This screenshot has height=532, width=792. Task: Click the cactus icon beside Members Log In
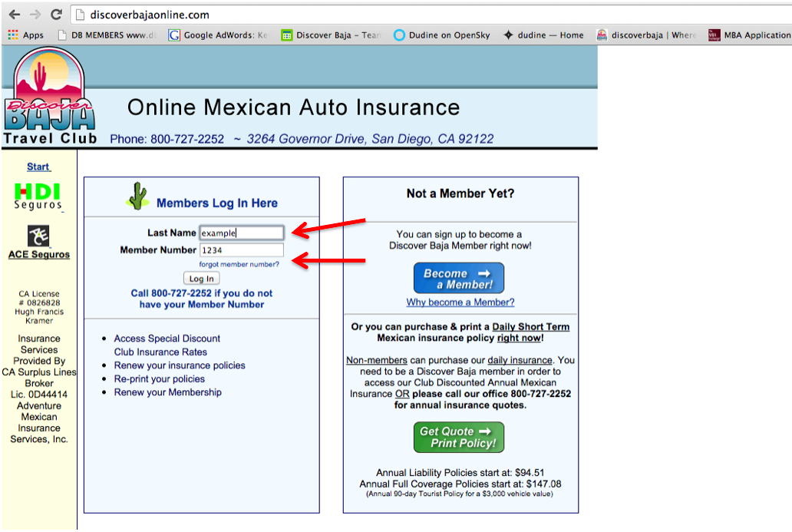point(137,197)
